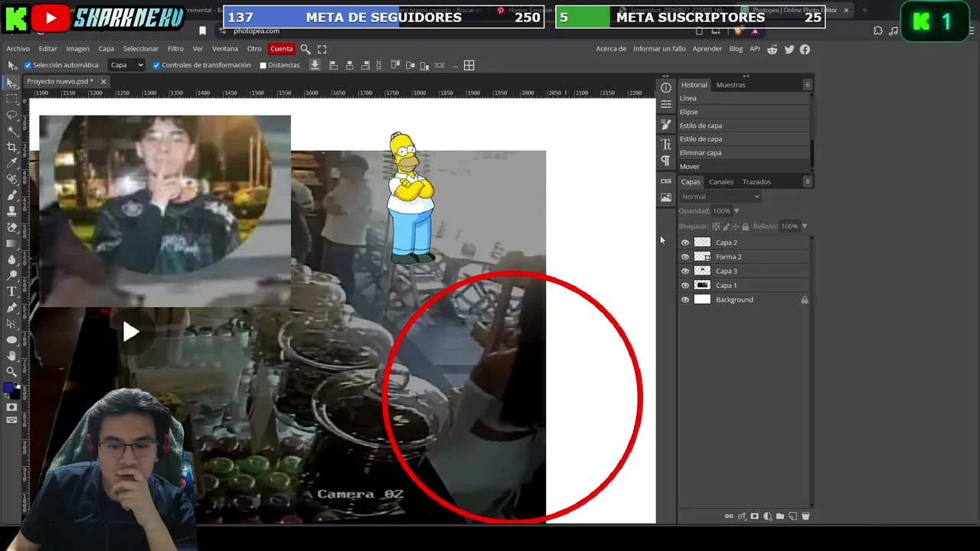Click the lock all icon beside Bloquear
Screen dimensions: 980x551
tap(745, 227)
